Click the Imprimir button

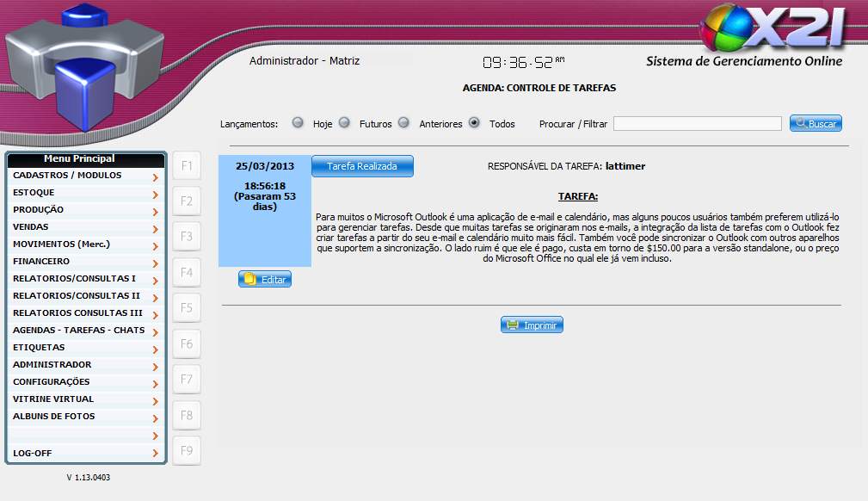[532, 325]
